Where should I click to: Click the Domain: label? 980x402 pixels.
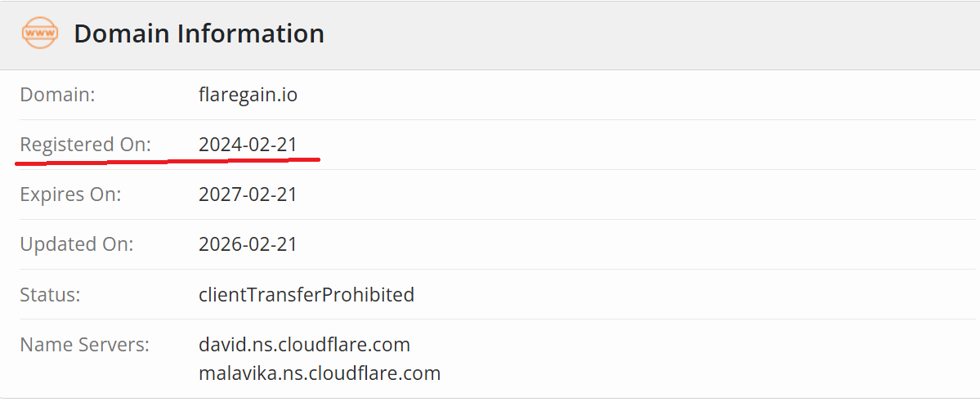57,95
